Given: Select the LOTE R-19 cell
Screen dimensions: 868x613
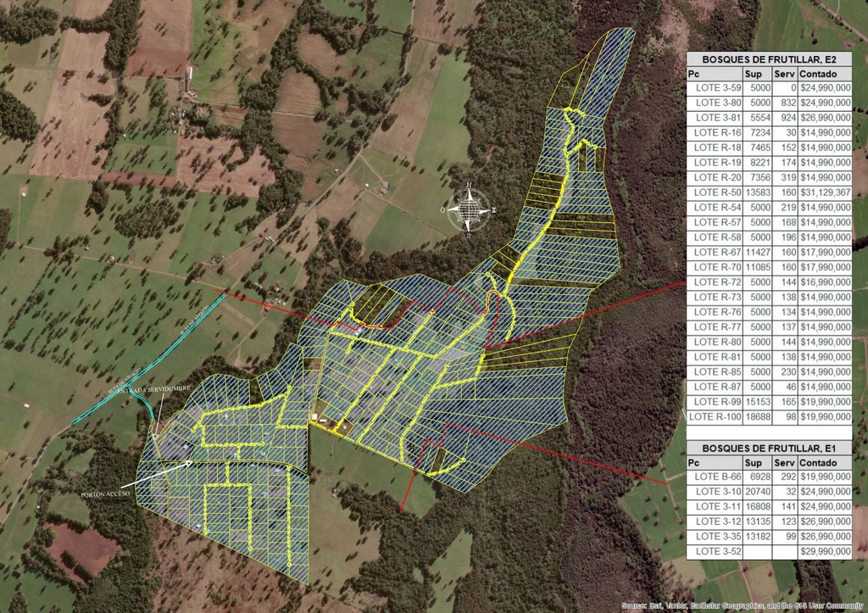Looking at the screenshot, I should click(715, 163).
